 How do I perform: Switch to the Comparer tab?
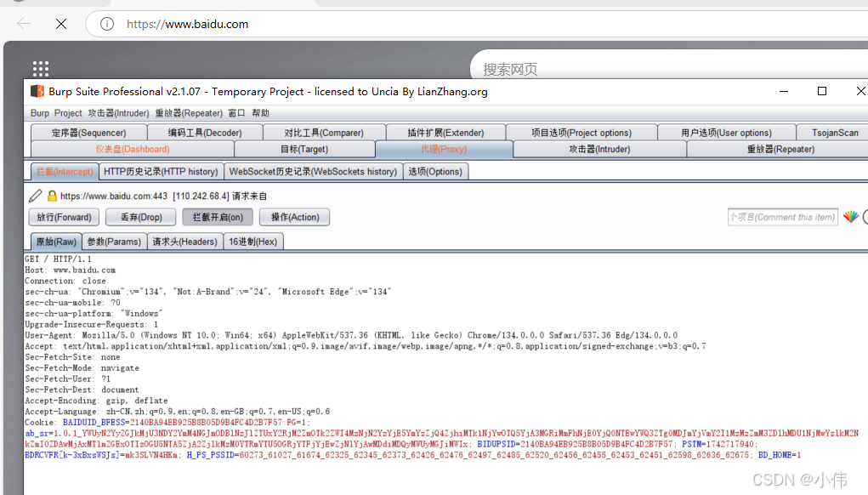coord(324,133)
